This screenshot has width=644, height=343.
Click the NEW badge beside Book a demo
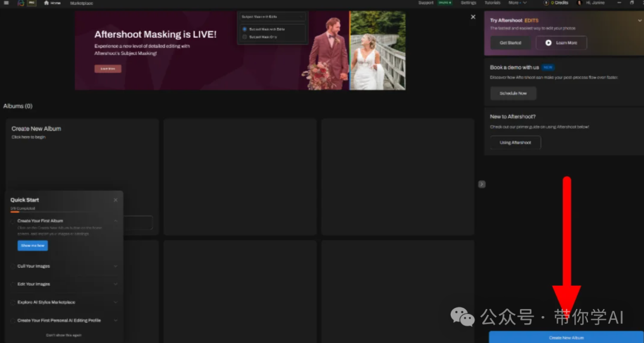point(548,67)
